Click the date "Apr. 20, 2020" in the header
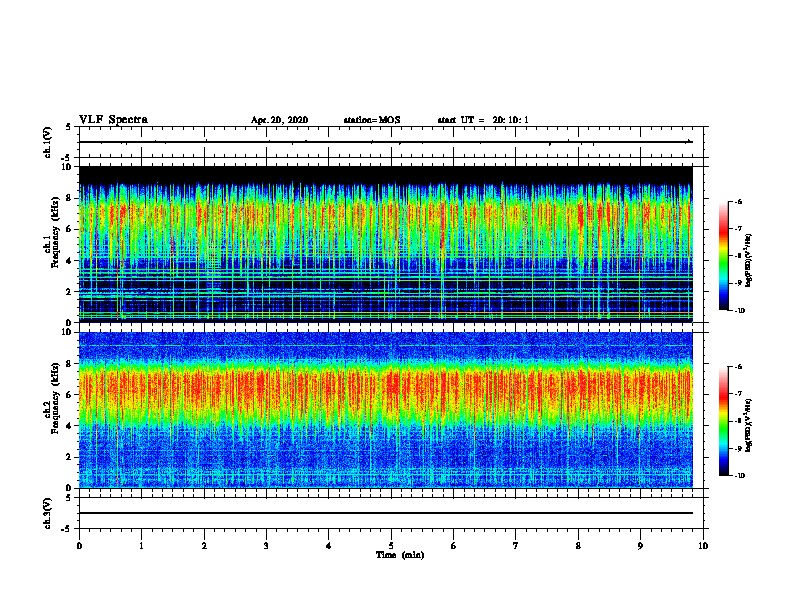792x612 pixels. (279, 120)
